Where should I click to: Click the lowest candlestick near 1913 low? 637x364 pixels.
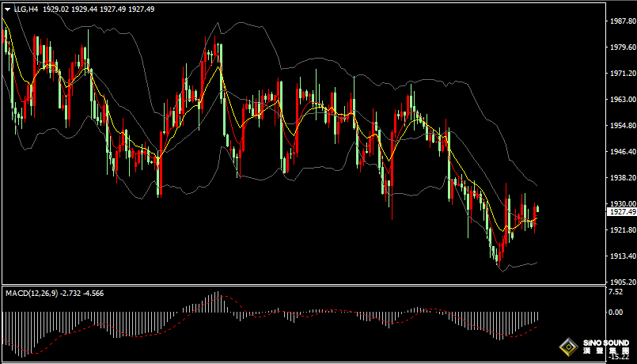pyautogui.click(x=499, y=253)
